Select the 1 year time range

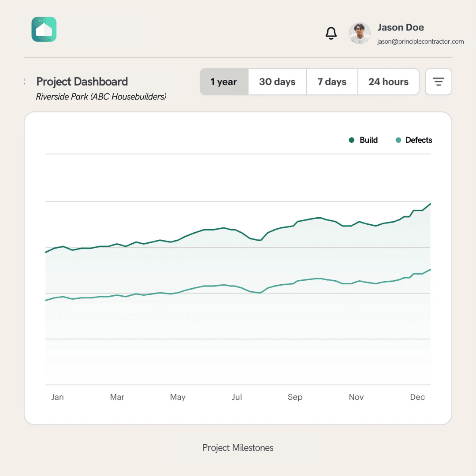point(224,82)
